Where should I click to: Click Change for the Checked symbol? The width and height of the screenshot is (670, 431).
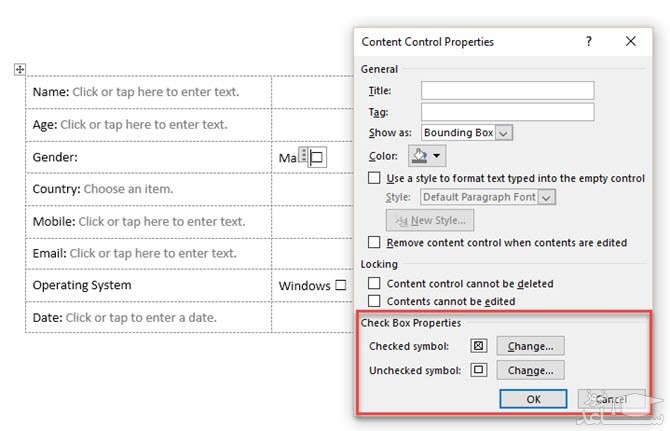coord(530,346)
